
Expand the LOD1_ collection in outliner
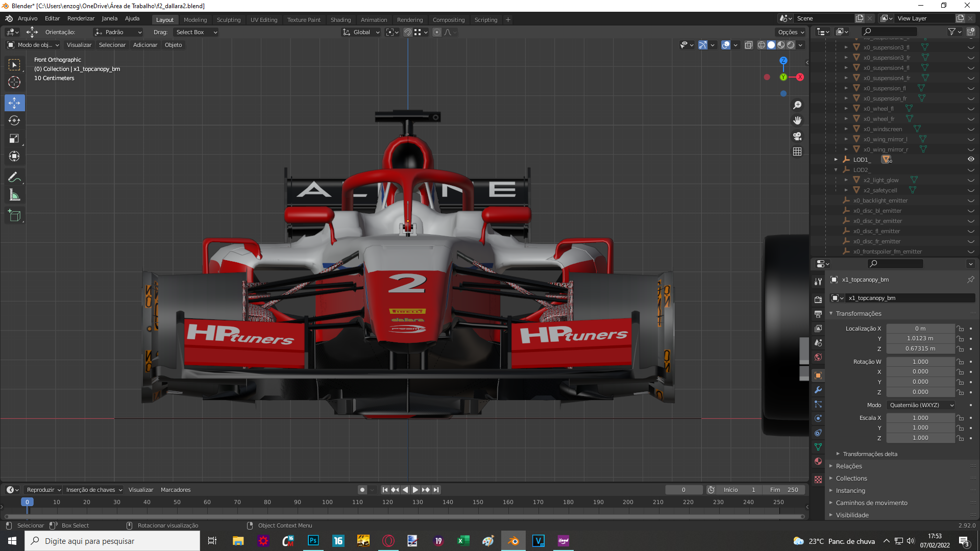(836, 160)
